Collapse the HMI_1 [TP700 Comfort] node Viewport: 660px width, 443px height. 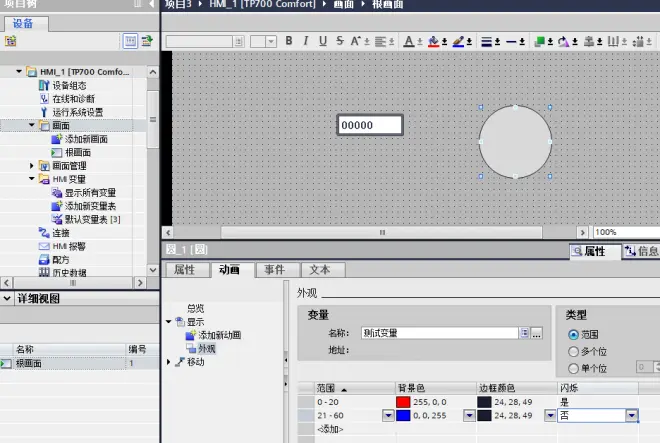(x=19, y=72)
